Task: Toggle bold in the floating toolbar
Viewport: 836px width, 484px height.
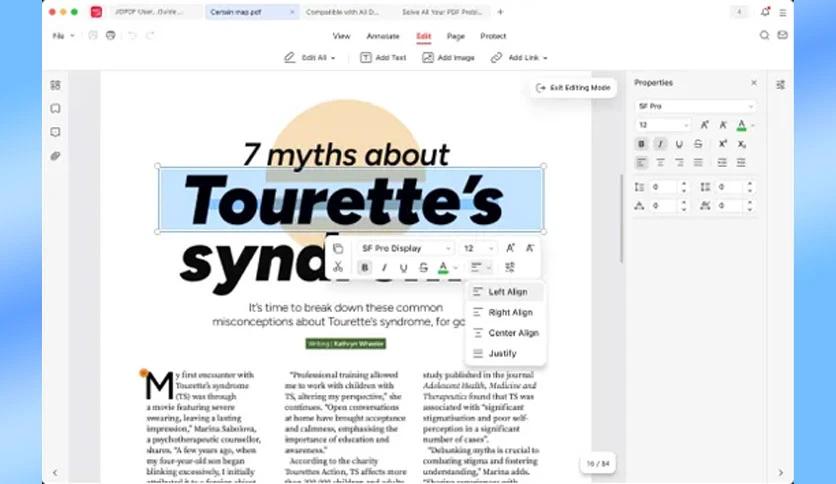Action: pyautogui.click(x=364, y=268)
